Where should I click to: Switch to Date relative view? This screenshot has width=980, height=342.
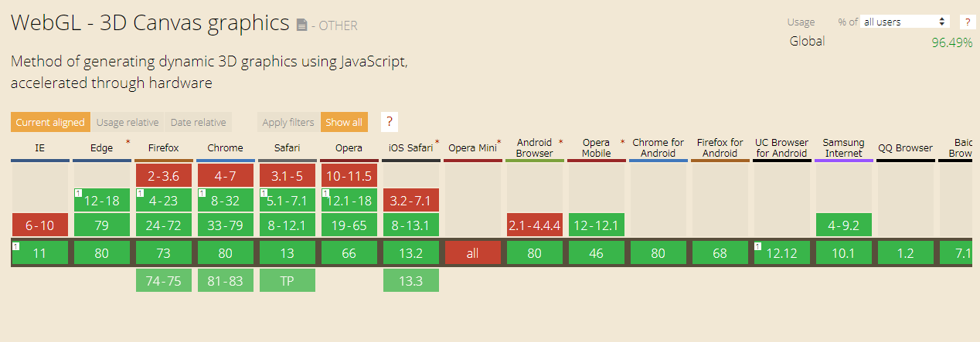pos(199,122)
